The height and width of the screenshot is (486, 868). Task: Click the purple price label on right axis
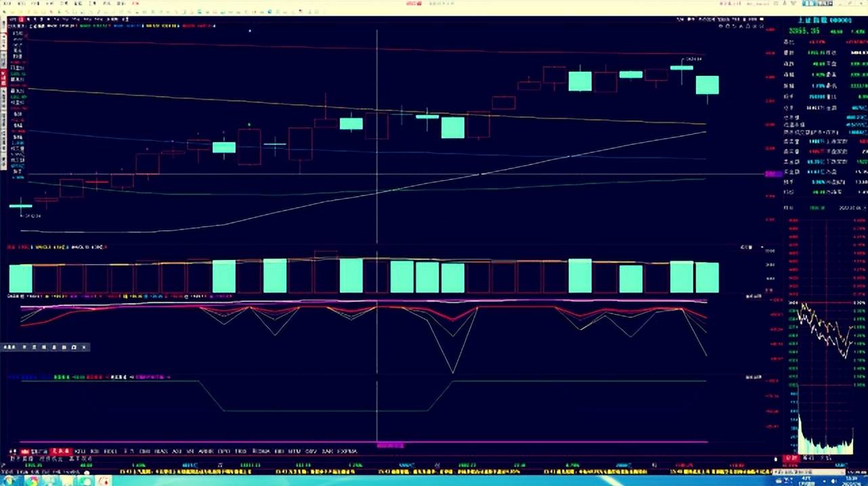pyautogui.click(x=773, y=174)
